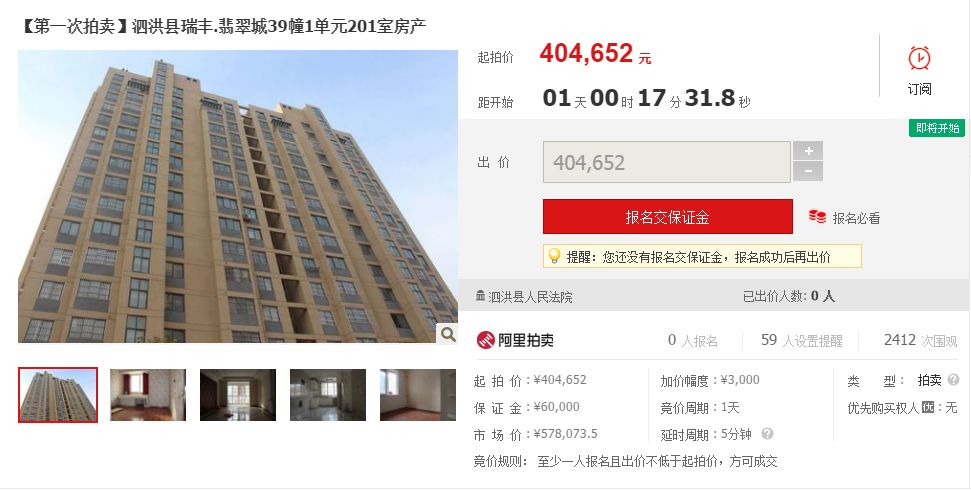Image resolution: width=971 pixels, height=490 pixels.
Task: Click the 阿里拍卖 logo
Action: 515,340
